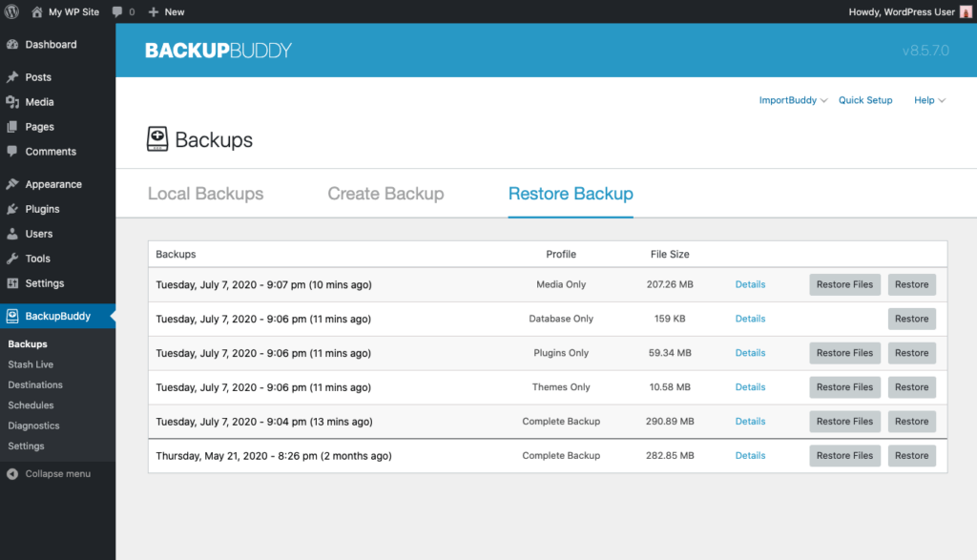This screenshot has width=977, height=560.
Task: Restore the 9:04 pm Complete Backup
Action: coord(911,422)
